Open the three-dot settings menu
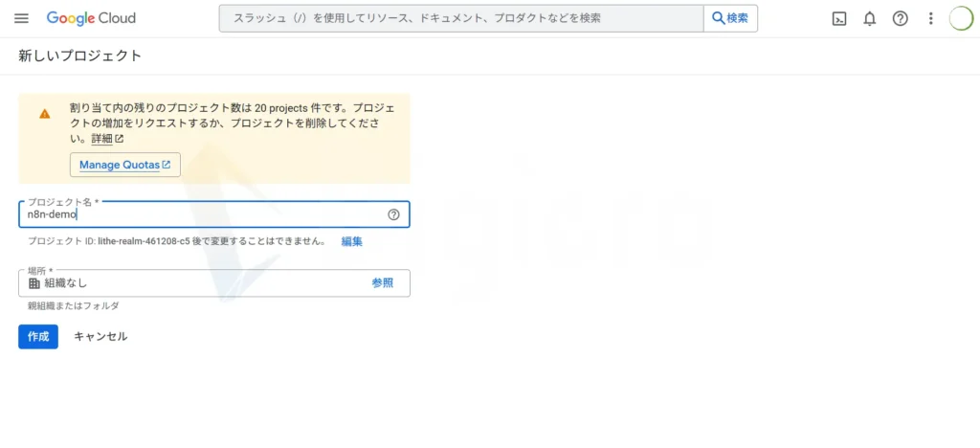The width and height of the screenshot is (980, 448). (x=930, y=19)
